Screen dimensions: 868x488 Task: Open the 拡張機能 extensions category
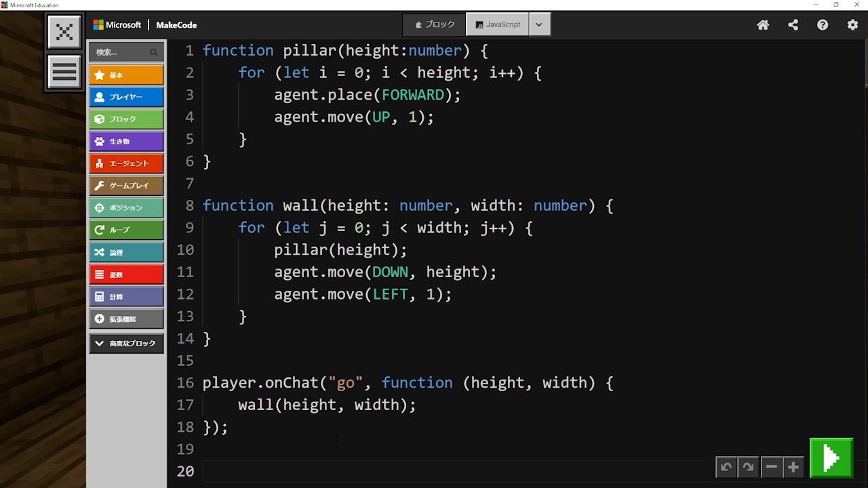126,319
